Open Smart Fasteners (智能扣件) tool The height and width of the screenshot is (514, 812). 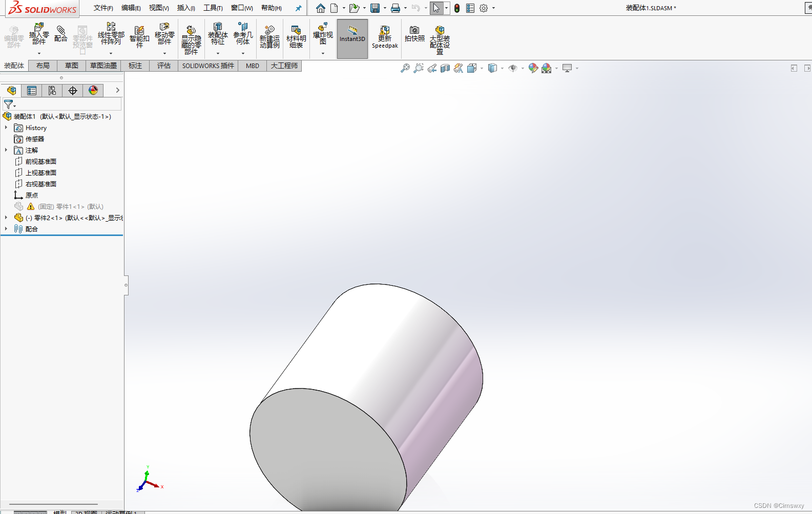(139, 37)
